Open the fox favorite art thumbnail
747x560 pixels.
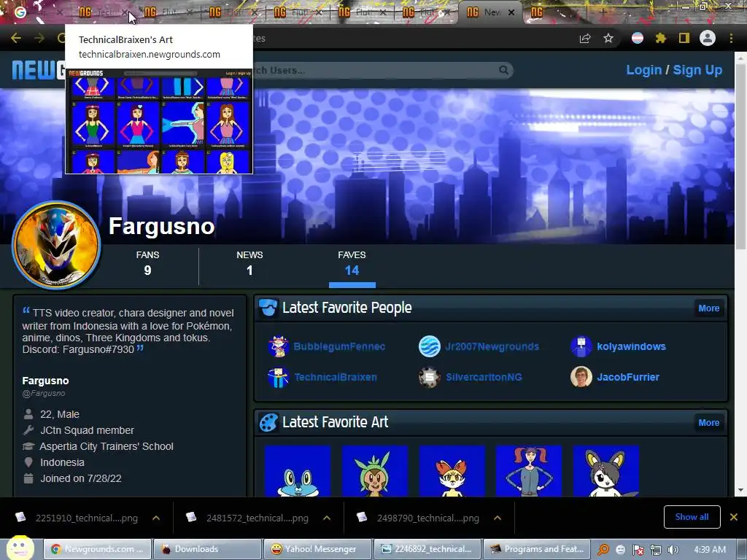click(x=452, y=472)
